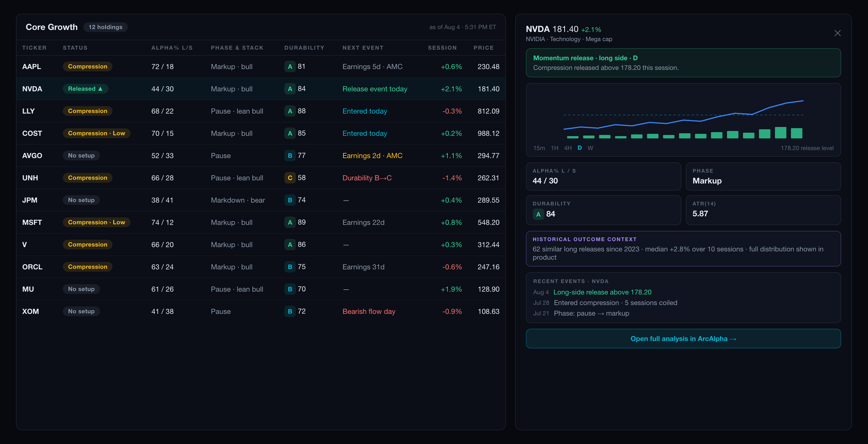Click the 12 holdings badge

coord(106,27)
